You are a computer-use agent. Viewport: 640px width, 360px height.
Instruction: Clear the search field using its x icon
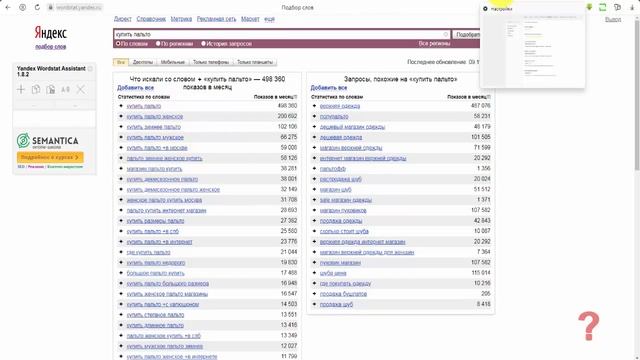click(446, 35)
